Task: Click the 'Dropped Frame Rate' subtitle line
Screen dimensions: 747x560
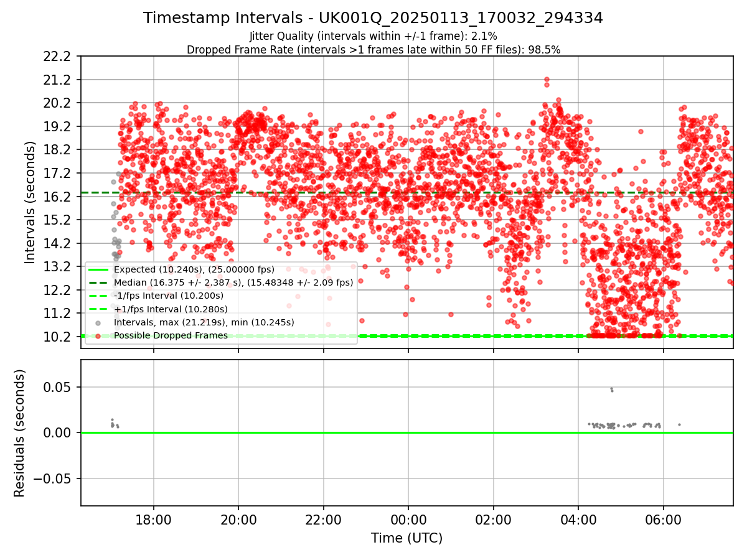Action: [374, 50]
